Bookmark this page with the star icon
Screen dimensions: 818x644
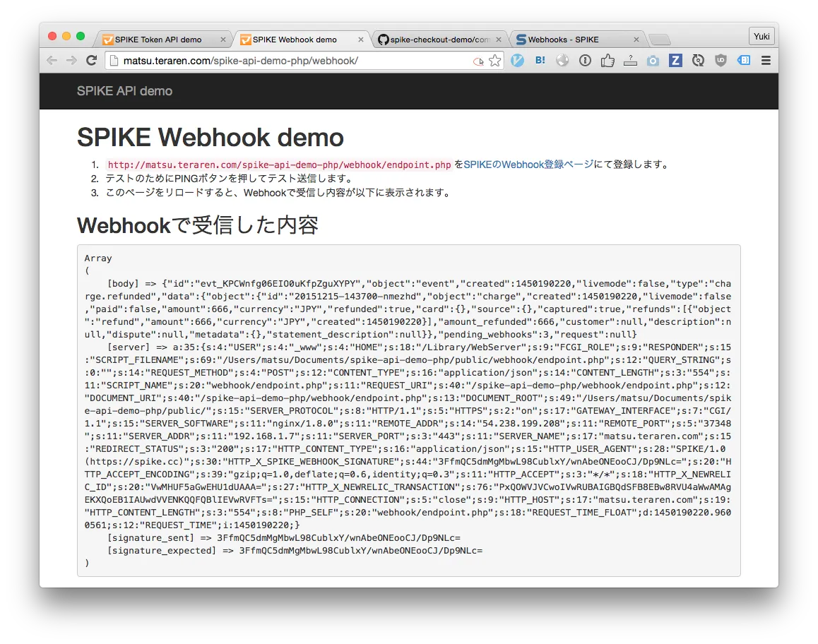coord(494,61)
